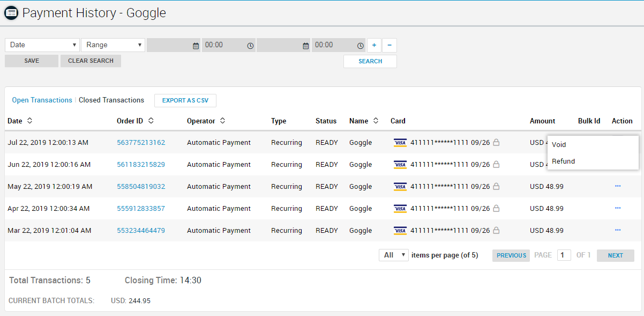644x316 pixels.
Task: Open the items per page dropdown
Action: point(394,255)
